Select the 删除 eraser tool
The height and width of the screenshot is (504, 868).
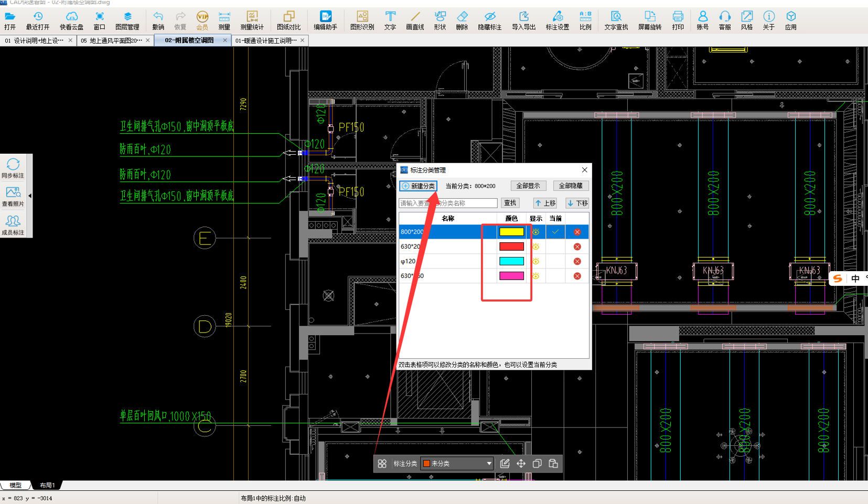click(x=462, y=20)
